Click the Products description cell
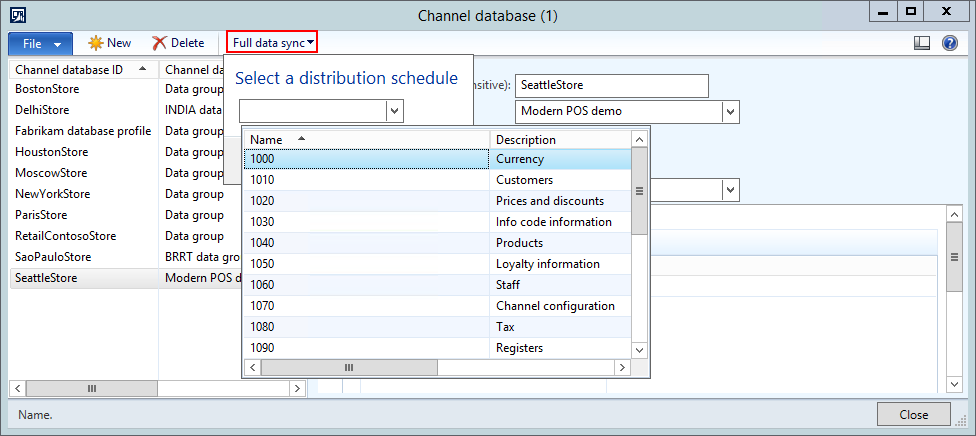 click(560, 243)
